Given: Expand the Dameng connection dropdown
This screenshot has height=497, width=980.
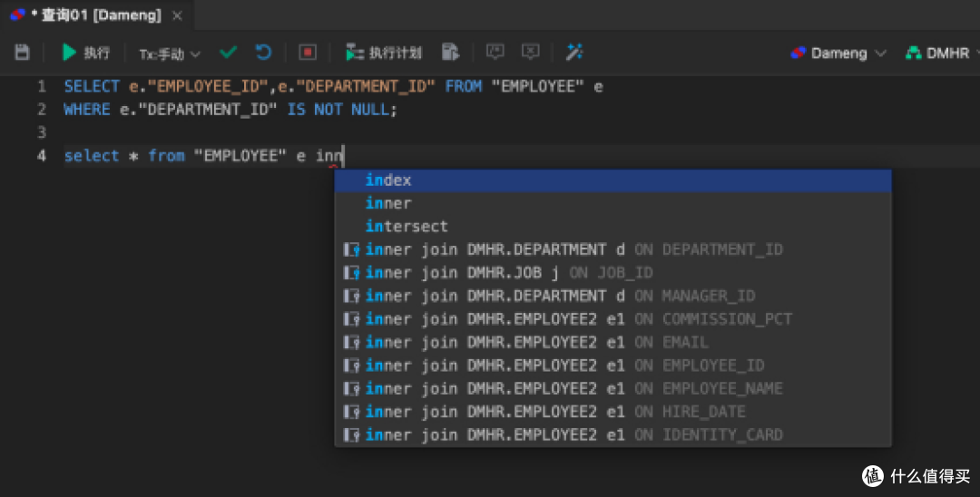Looking at the screenshot, I should (838, 54).
